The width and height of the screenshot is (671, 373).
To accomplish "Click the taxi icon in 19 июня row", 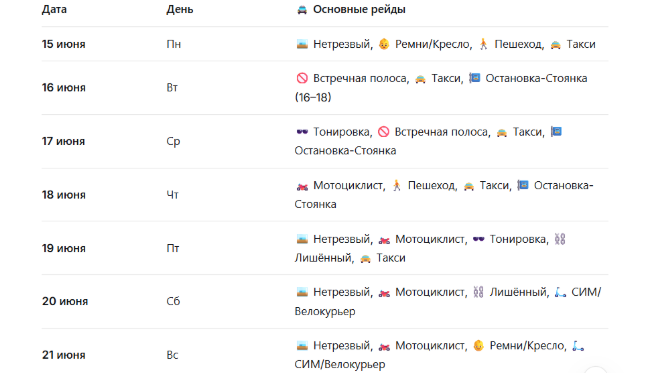I will click(365, 258).
